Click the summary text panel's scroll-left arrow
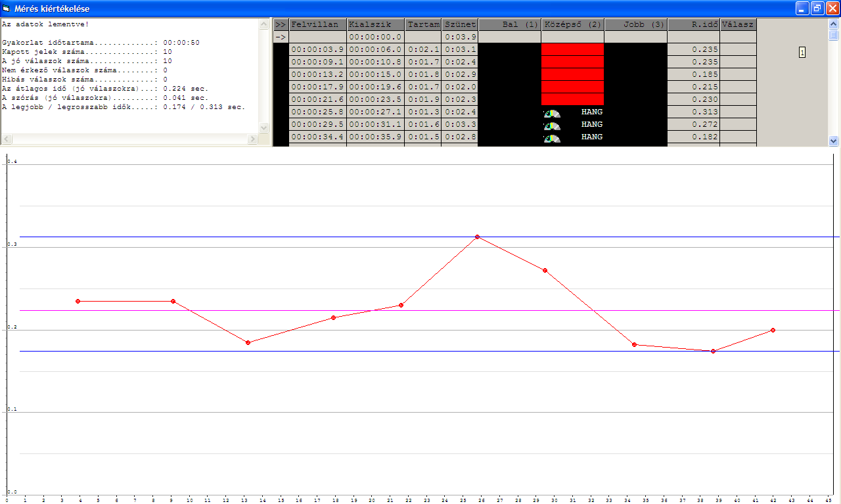This screenshot has height=504, width=841. pos(6,139)
